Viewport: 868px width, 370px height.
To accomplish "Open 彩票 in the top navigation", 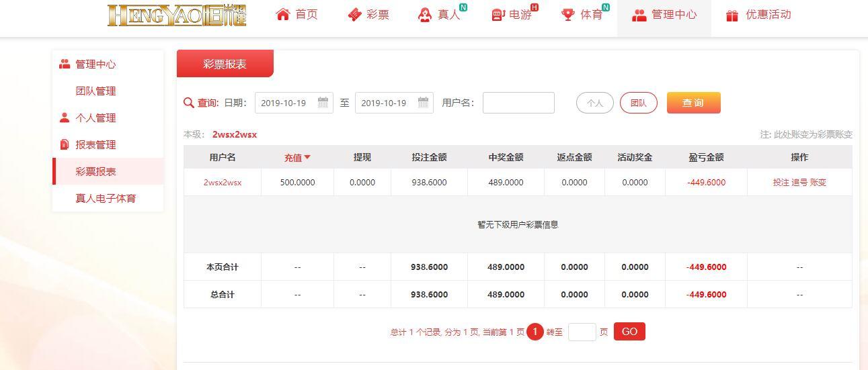I will [x=378, y=15].
